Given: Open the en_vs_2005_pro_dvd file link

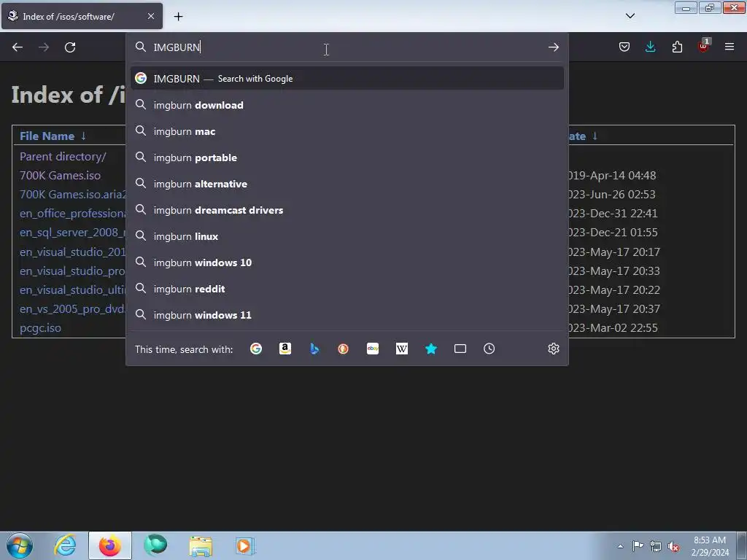Looking at the screenshot, I should (73, 309).
